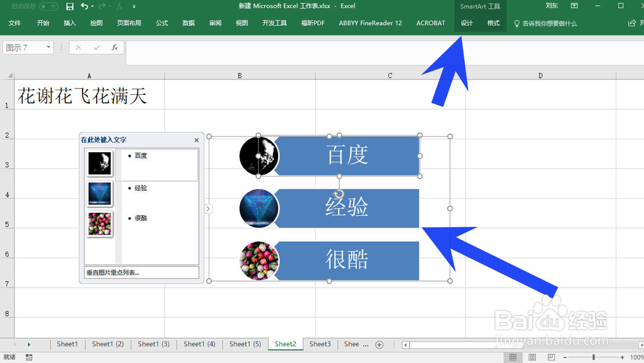
Task: Select column A header
Action: [90, 75]
